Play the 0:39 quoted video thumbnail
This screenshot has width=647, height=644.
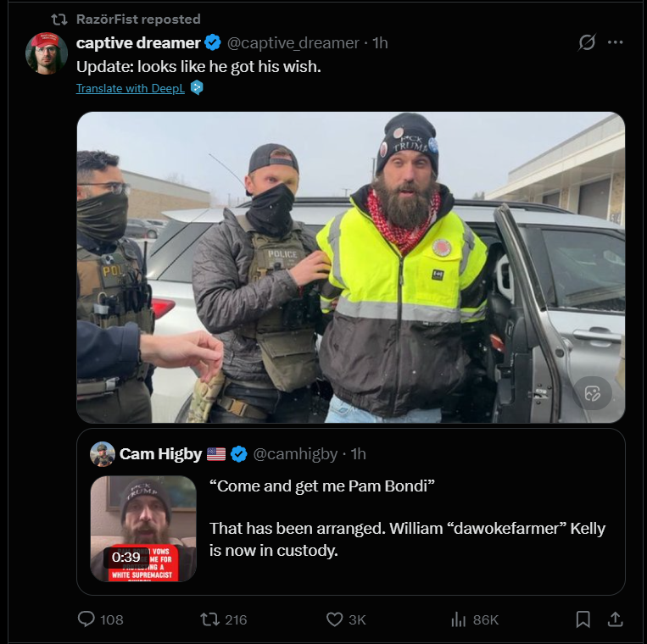[x=143, y=529]
